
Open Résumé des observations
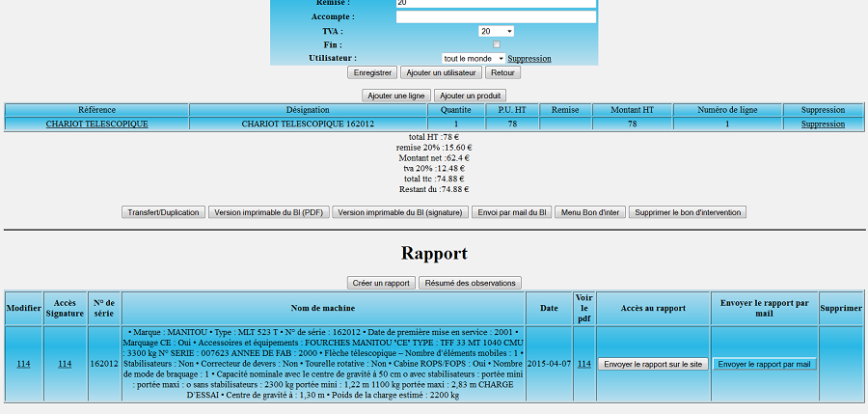pyautogui.click(x=471, y=283)
